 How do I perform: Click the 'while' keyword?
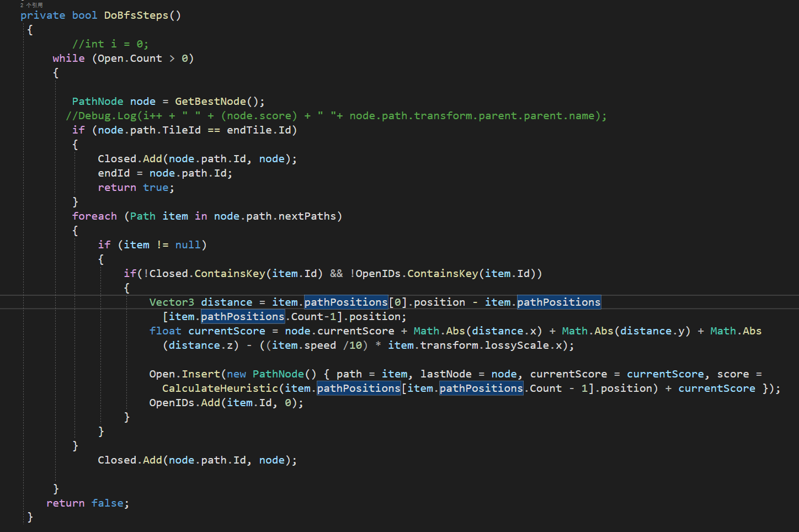[69, 58]
